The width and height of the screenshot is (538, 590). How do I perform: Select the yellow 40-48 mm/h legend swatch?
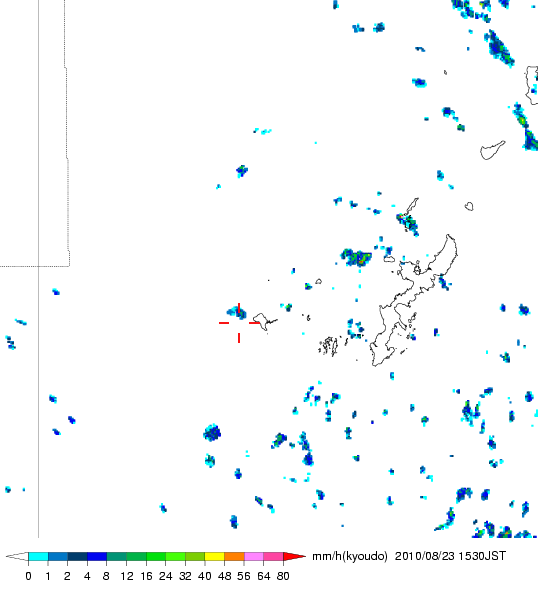(x=214, y=557)
